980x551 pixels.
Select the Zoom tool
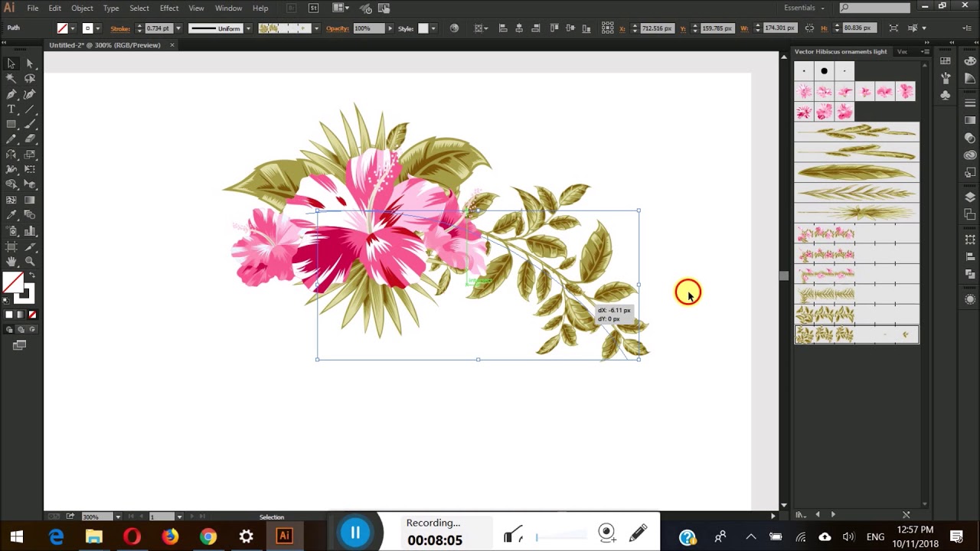(30, 261)
